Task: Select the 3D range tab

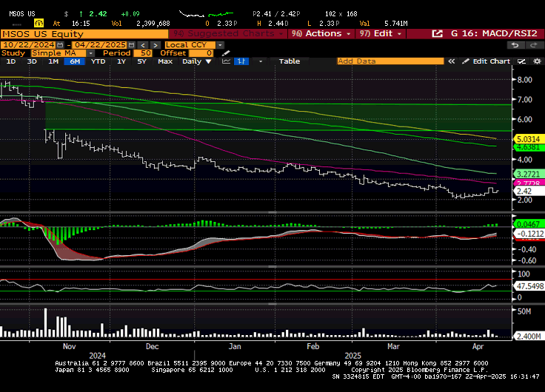Action: [x=32, y=61]
